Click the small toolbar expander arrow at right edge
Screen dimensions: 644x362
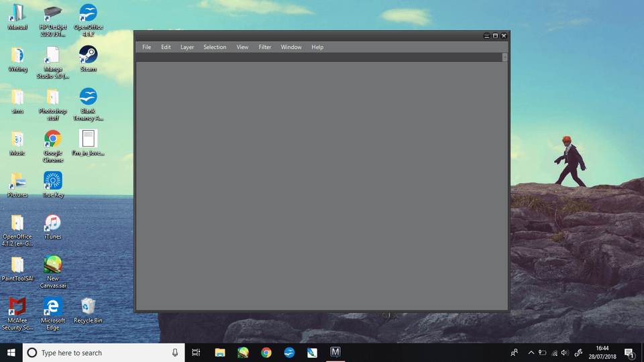[x=504, y=57]
